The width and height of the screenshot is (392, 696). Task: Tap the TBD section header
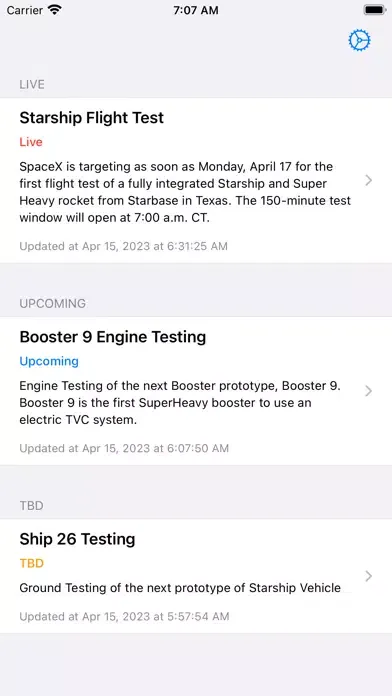(x=32, y=506)
